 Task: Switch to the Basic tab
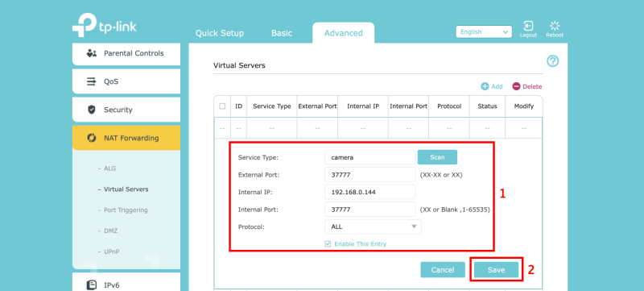click(x=282, y=33)
